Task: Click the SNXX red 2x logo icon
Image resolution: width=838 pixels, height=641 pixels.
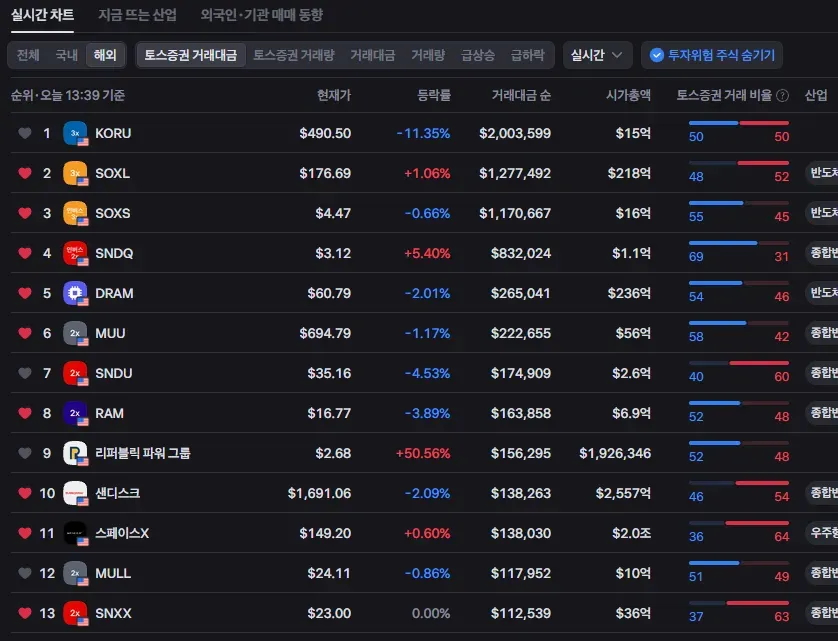Action: click(75, 613)
